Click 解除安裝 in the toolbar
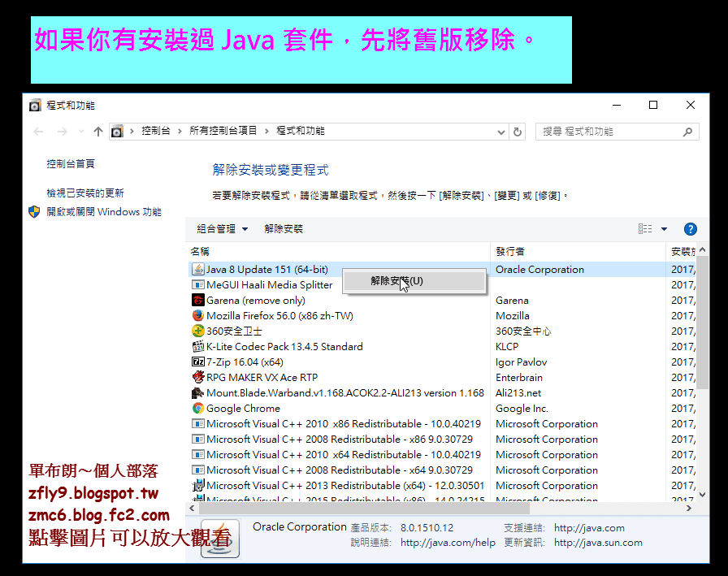 tap(284, 229)
